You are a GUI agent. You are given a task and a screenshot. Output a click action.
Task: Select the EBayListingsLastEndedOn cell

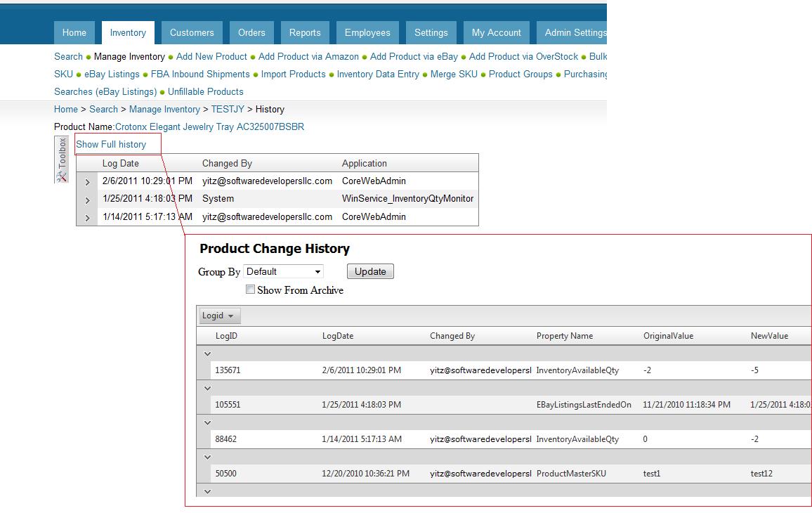pos(584,405)
